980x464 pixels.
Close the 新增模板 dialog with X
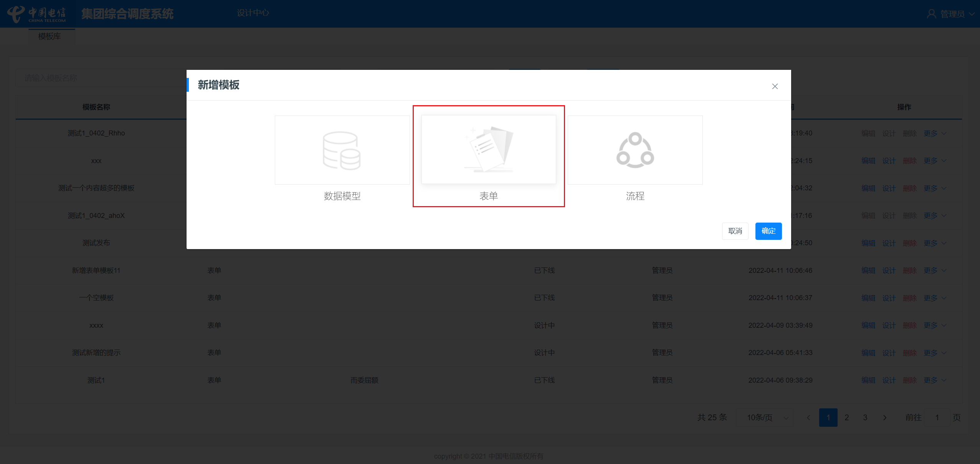775,86
